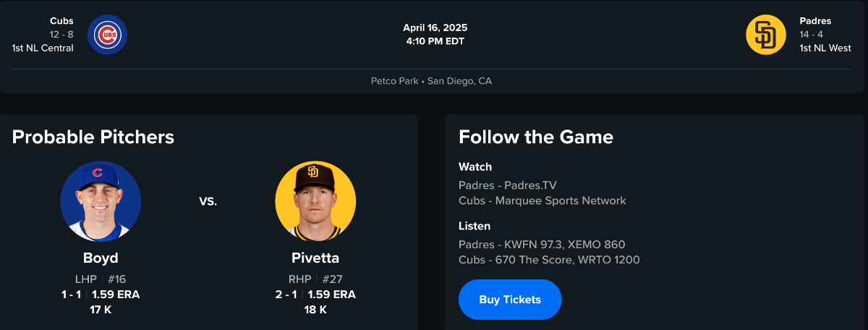Click the San Diego Padres team logo
The image size is (868, 330).
[x=765, y=35]
